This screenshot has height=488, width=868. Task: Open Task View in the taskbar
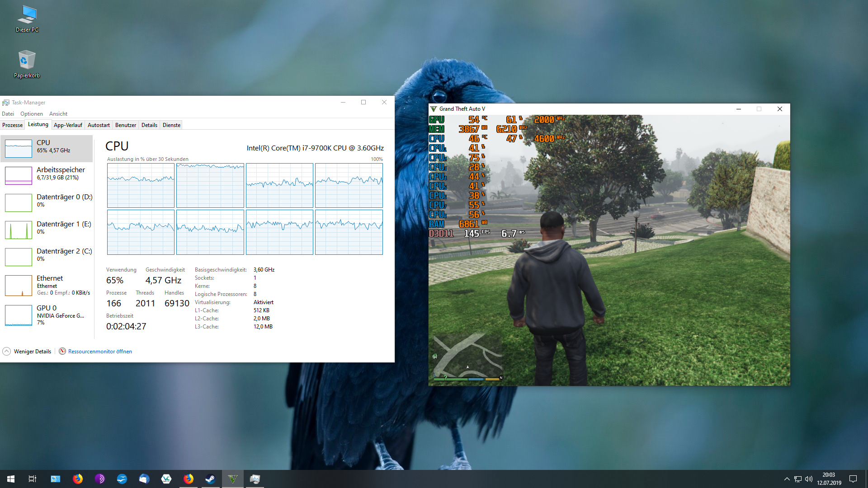click(33, 479)
